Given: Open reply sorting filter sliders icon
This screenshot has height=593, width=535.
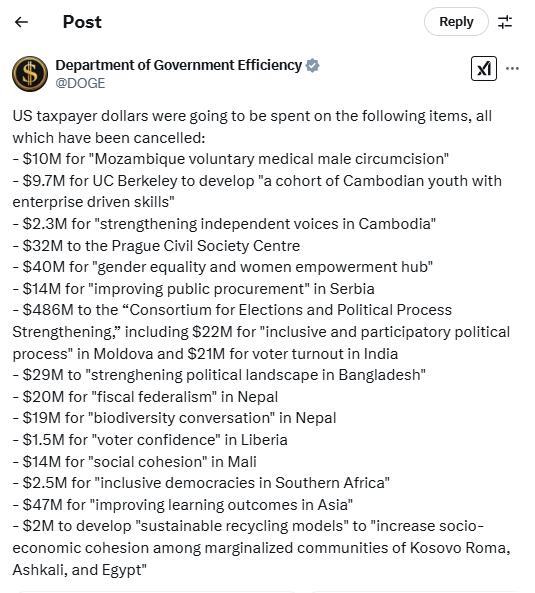Looking at the screenshot, I should tap(505, 22).
